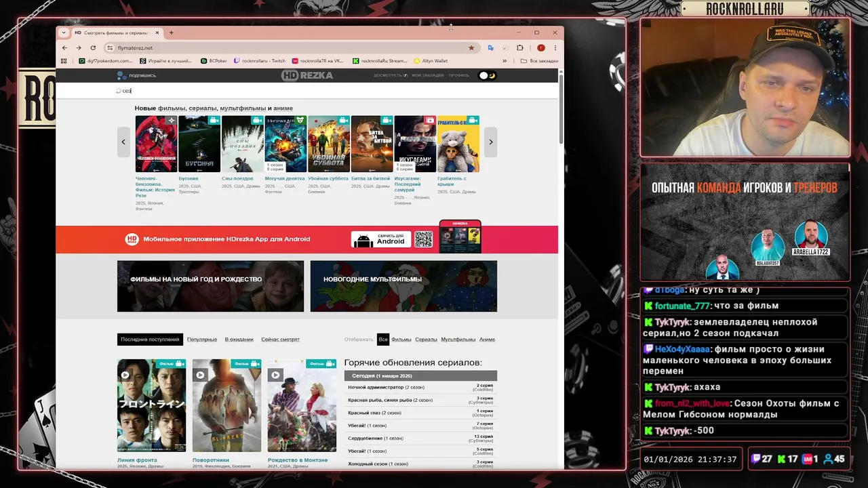Close the HD Rezka browser tab

point(157,33)
